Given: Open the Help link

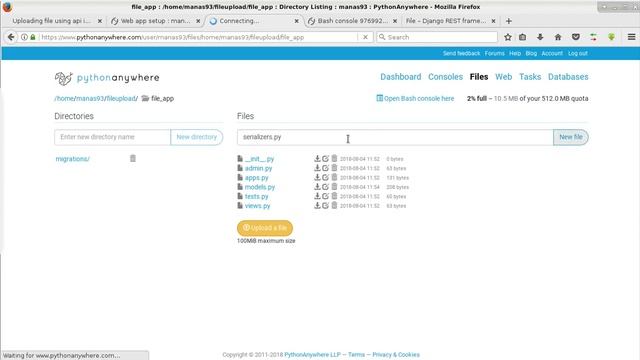Looking at the screenshot, I should pos(515,53).
